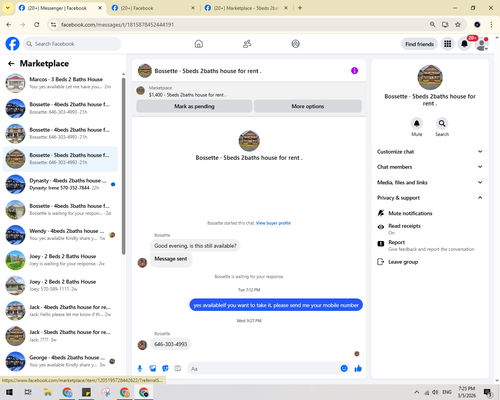
Task: Click the Aa message input box
Action: (x=268, y=369)
